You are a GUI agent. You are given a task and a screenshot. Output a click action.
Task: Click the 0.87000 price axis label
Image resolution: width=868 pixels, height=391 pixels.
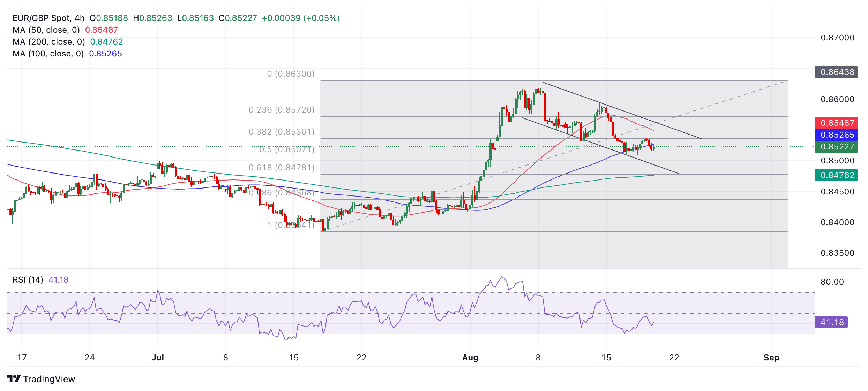pyautogui.click(x=837, y=38)
